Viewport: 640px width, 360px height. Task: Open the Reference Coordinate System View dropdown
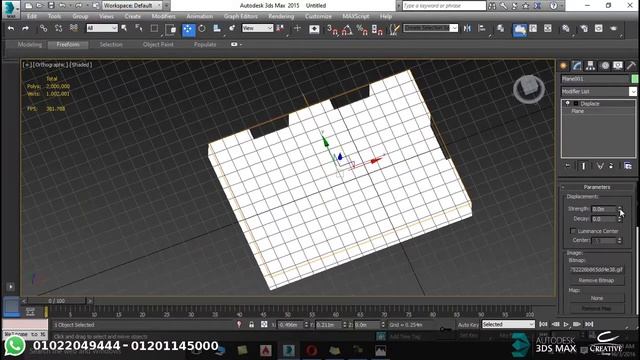257,28
